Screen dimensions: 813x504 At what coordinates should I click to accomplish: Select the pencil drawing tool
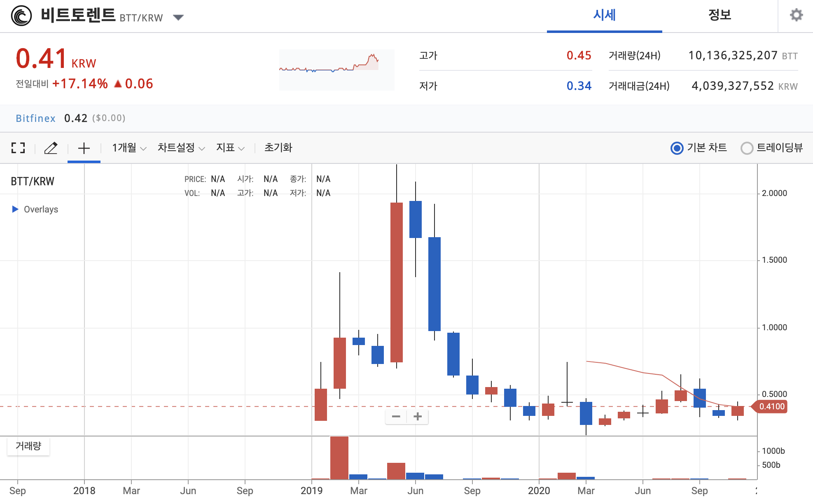click(51, 148)
